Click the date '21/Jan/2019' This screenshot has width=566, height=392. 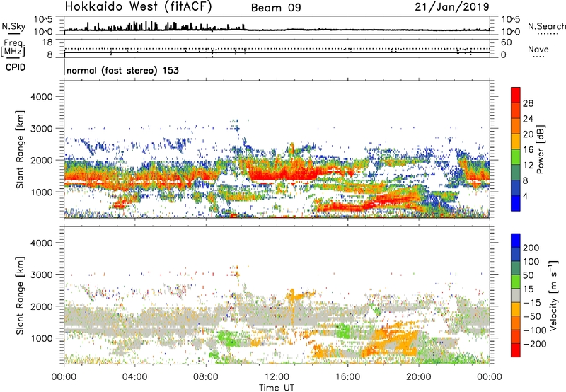[452, 7]
